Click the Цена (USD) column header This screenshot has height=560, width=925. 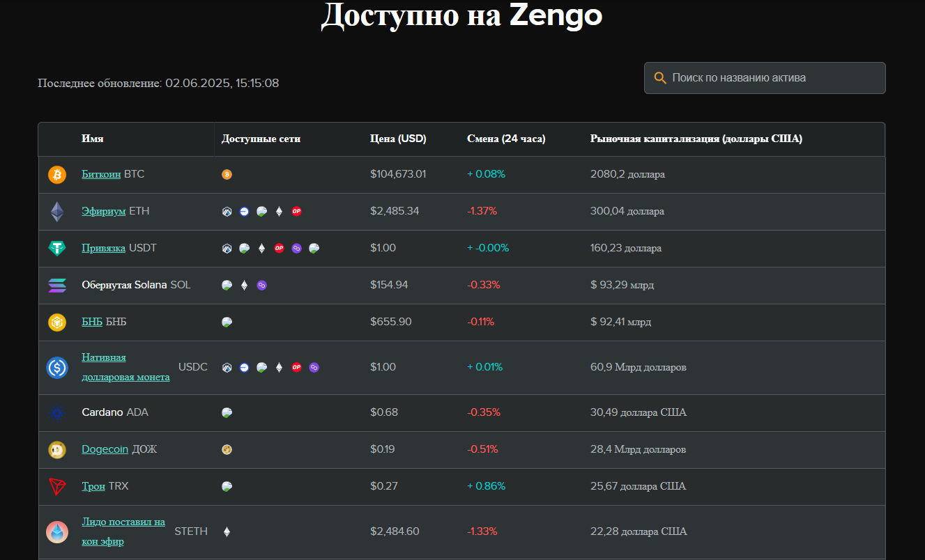pos(398,139)
